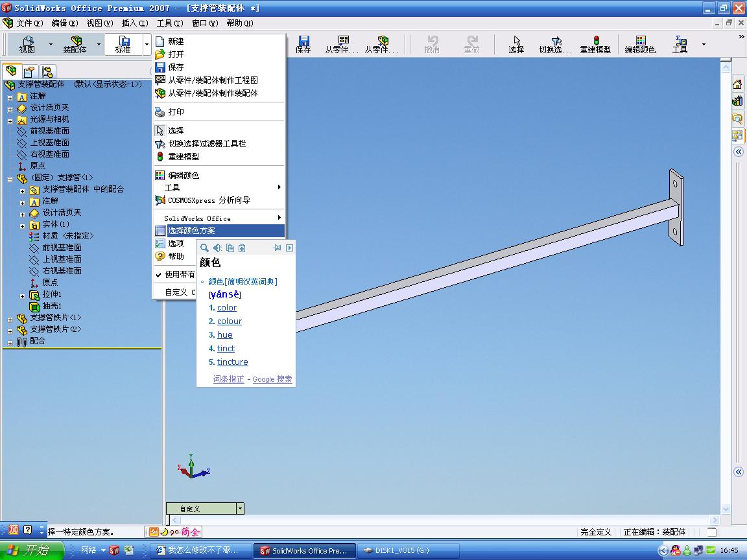Open the FeatureManager design tree tab
Image resolution: width=747 pixels, height=560 pixels.
[11, 71]
